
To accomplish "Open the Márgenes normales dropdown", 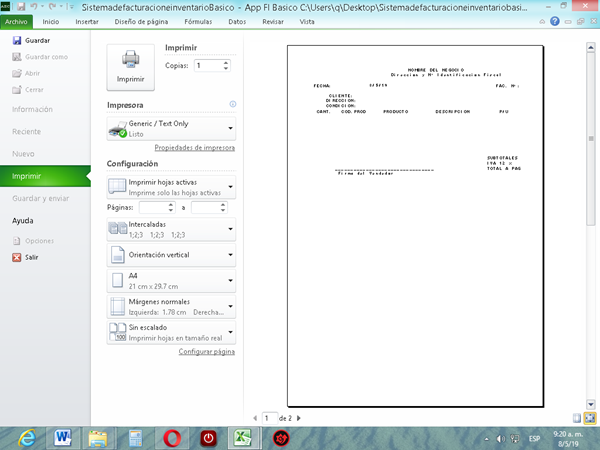I will point(171,307).
